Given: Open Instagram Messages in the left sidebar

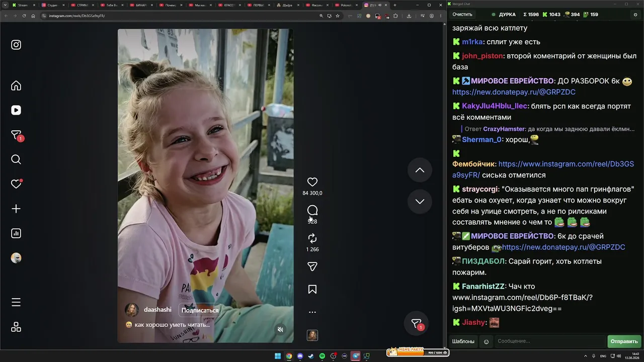Looking at the screenshot, I should tap(16, 135).
